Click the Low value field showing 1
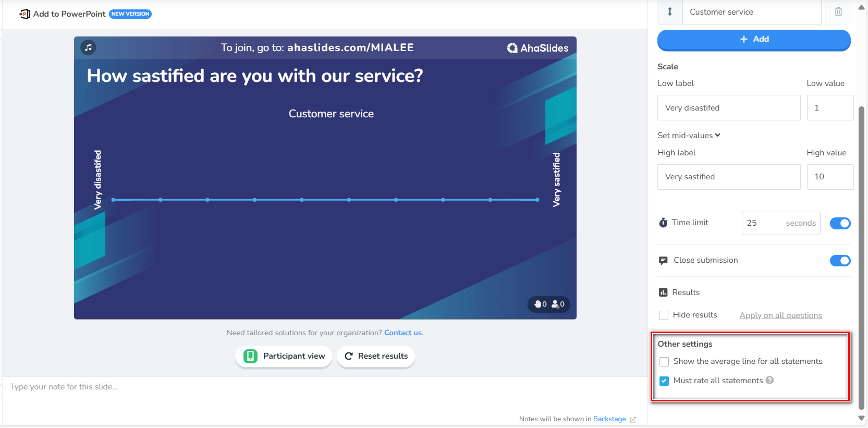Viewport: 868px width, 428px height. pos(830,107)
